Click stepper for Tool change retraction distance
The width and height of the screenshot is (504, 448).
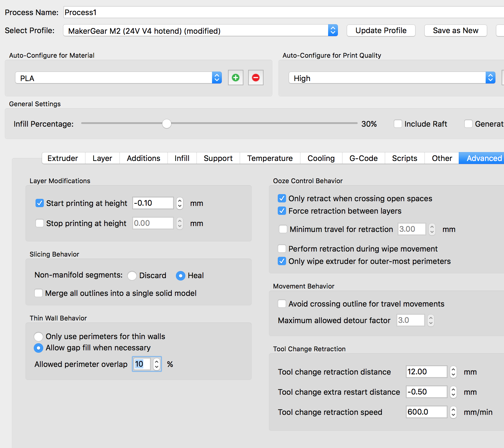(x=453, y=372)
